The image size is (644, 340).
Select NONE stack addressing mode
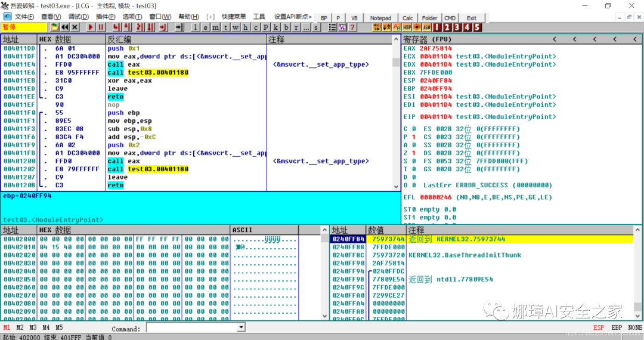[x=635, y=327]
